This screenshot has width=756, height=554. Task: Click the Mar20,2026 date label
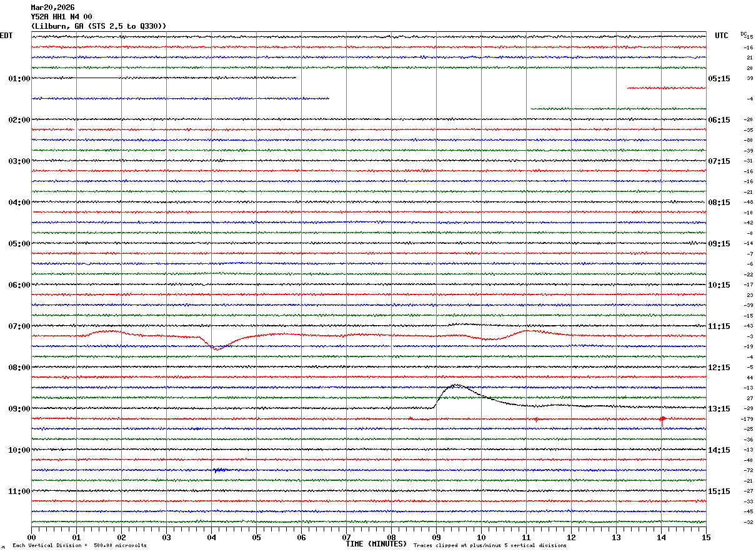click(52, 8)
